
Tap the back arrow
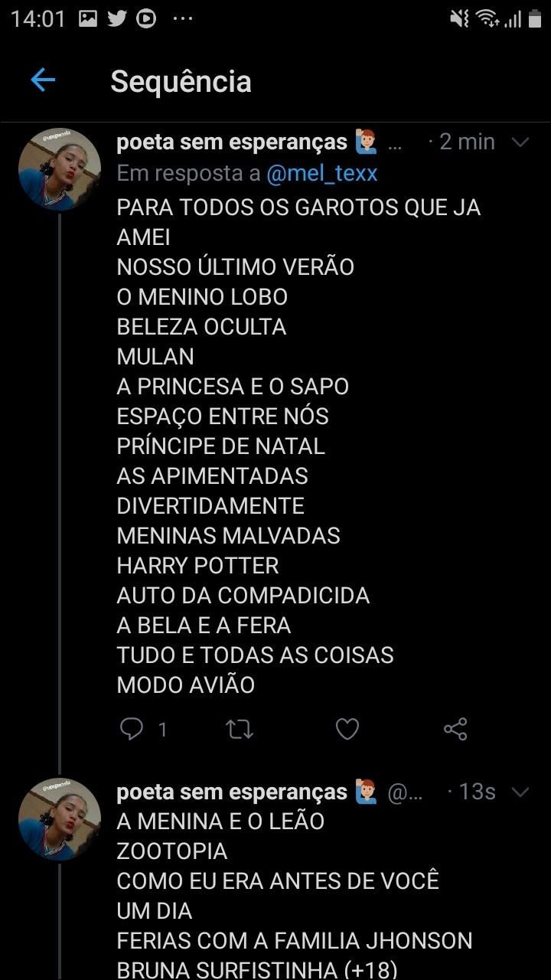pos(43,80)
